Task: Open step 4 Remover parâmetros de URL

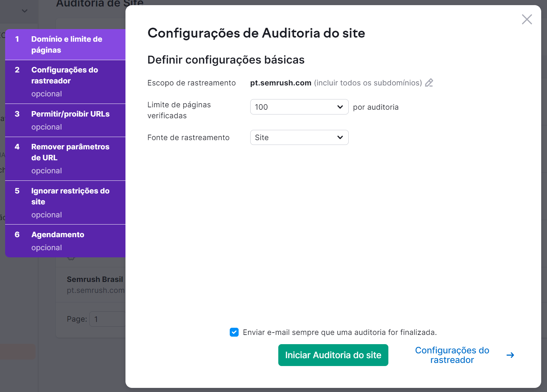Action: [x=65, y=159]
